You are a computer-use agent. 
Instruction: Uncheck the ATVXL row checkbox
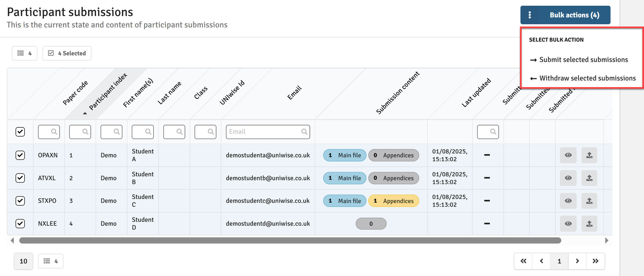[20, 178]
